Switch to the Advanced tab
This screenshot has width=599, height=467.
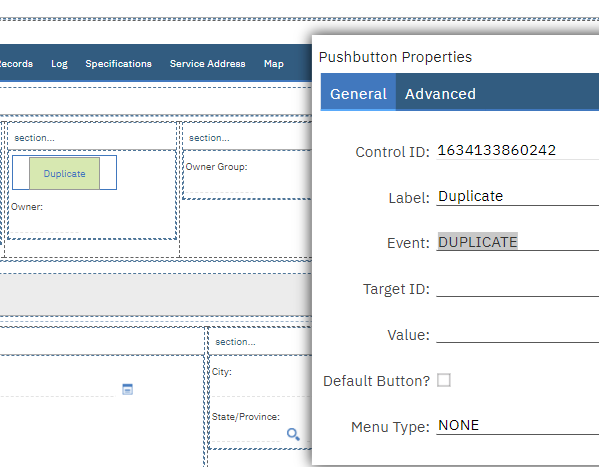point(440,94)
